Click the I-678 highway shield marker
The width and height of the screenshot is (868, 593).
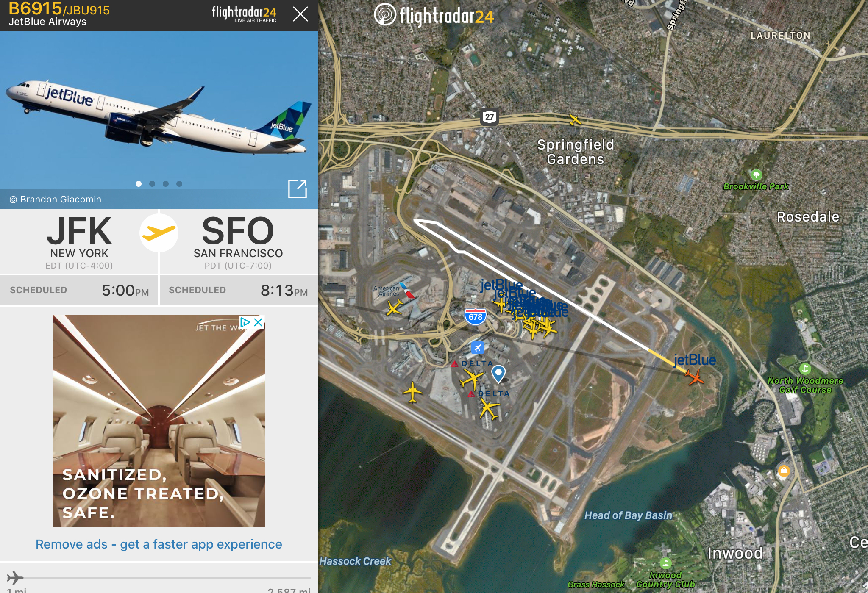click(x=475, y=316)
